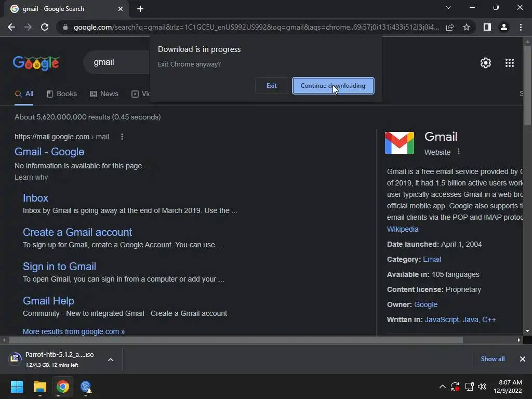Open the Chrome side panel icon
Image resolution: width=532 pixels, height=399 pixels.
pyautogui.click(x=487, y=27)
